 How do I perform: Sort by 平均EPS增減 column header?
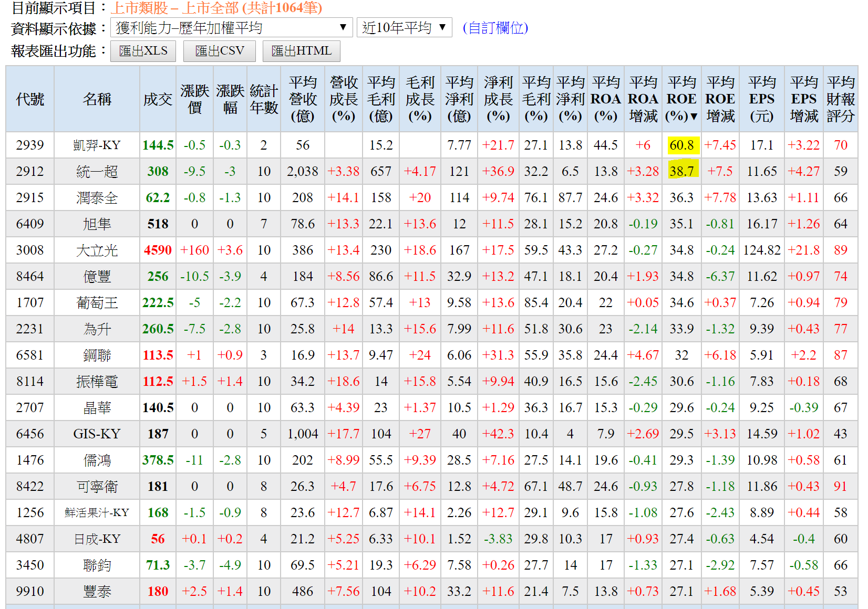pyautogui.click(x=804, y=99)
